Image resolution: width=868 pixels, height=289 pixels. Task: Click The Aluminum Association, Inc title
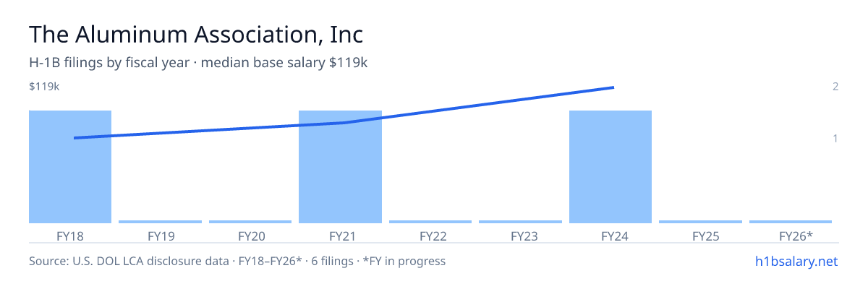pos(196,35)
